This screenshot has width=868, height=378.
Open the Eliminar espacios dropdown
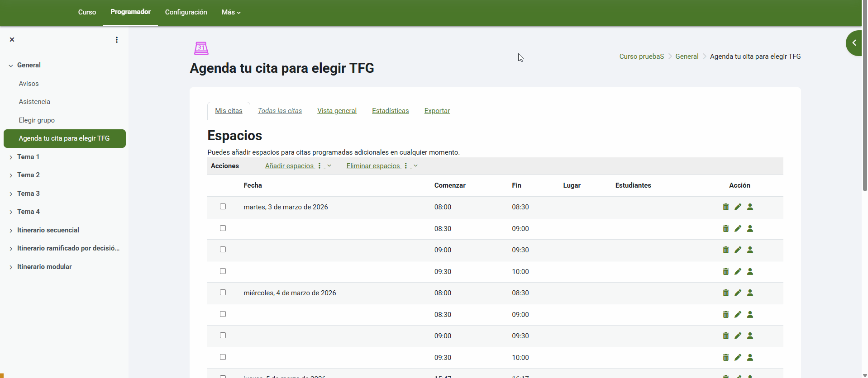[x=382, y=166]
